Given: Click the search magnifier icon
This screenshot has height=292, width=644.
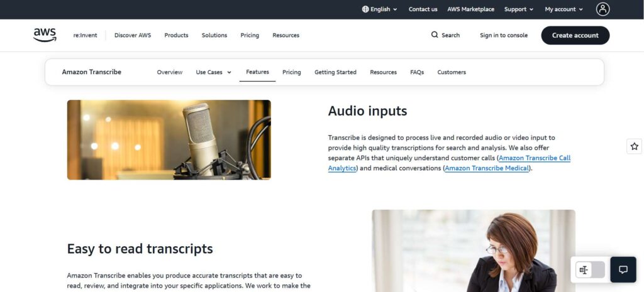Looking at the screenshot, I should click(x=435, y=35).
